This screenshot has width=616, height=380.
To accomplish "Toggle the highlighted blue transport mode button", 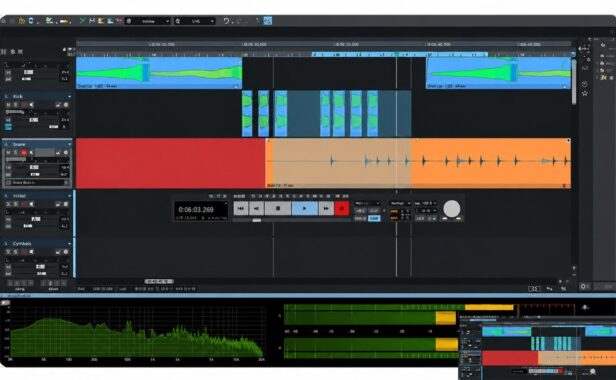I will tap(374, 218).
